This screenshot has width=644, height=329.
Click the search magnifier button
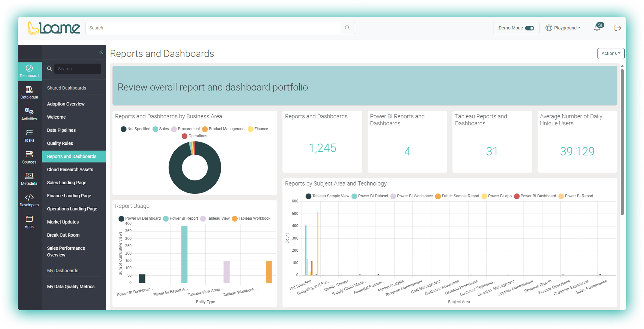point(347,28)
